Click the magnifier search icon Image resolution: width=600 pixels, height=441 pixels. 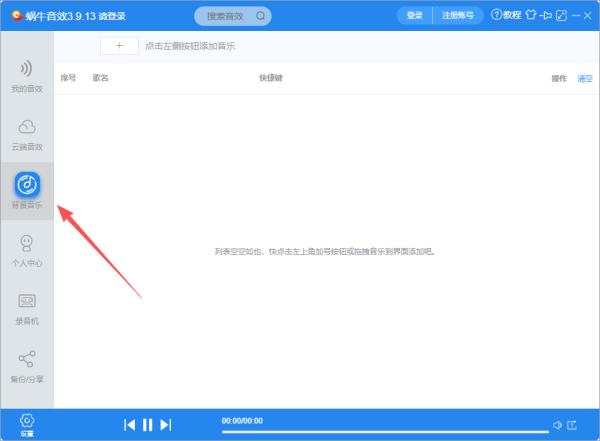pyautogui.click(x=261, y=16)
